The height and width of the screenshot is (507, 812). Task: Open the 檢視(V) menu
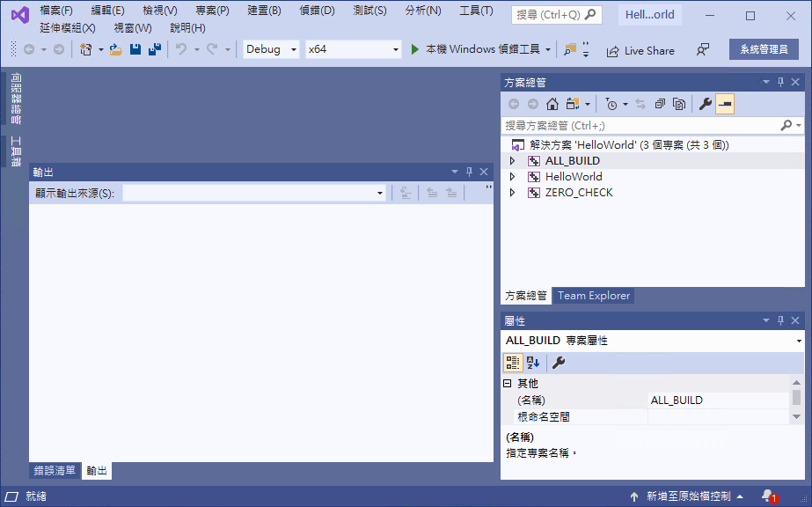[160, 11]
